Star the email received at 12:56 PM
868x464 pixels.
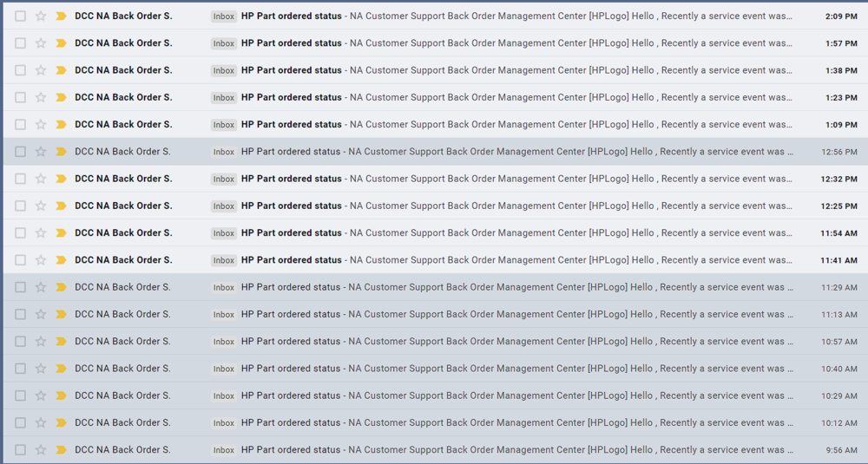pyautogui.click(x=41, y=152)
